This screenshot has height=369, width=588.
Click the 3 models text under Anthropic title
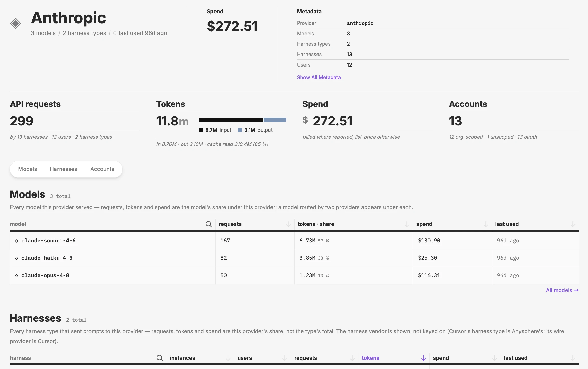coord(43,33)
